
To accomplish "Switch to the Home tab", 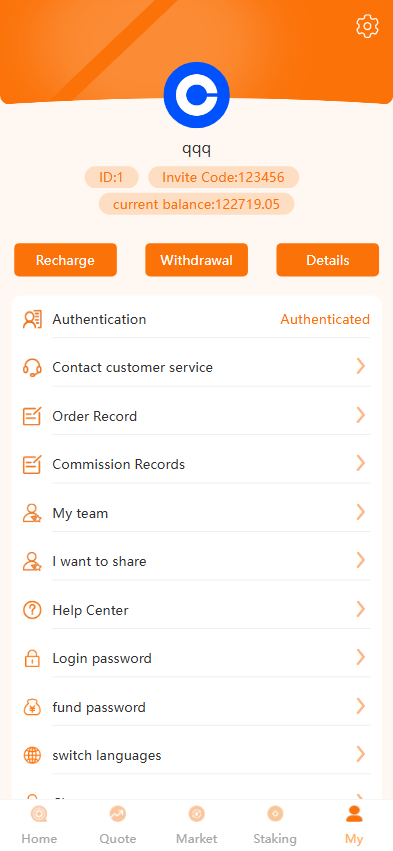I will click(39, 825).
